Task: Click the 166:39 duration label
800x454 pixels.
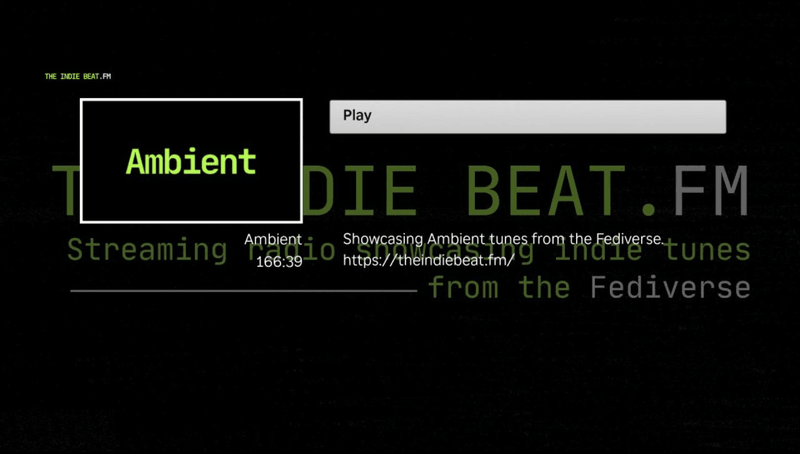Action: (x=279, y=262)
